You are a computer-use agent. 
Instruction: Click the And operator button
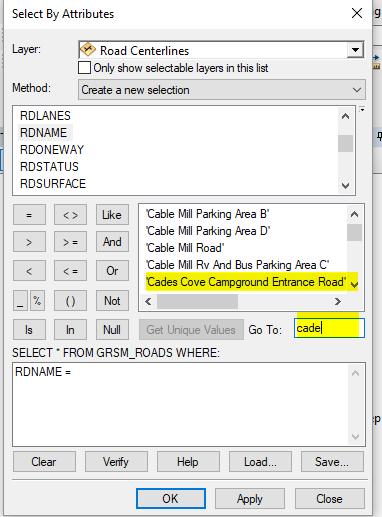point(112,242)
